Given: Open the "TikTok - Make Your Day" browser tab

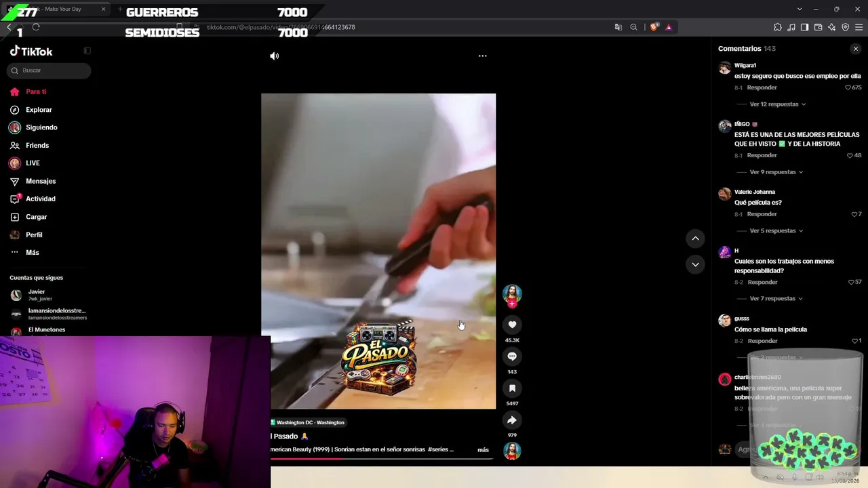Looking at the screenshot, I should (x=58, y=9).
